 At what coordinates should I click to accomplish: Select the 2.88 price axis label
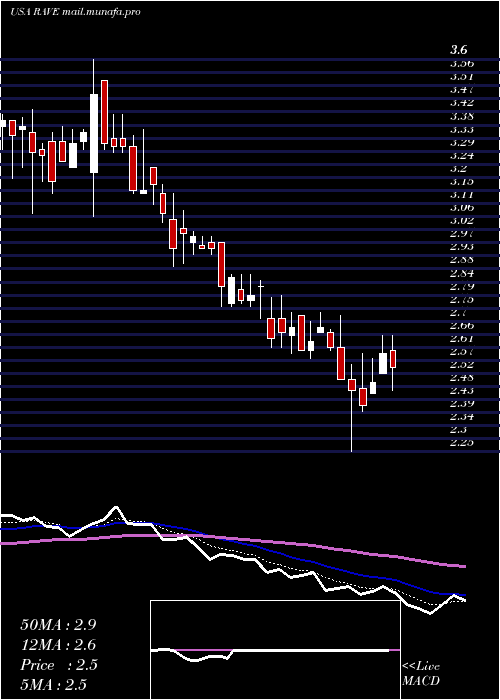462,259
